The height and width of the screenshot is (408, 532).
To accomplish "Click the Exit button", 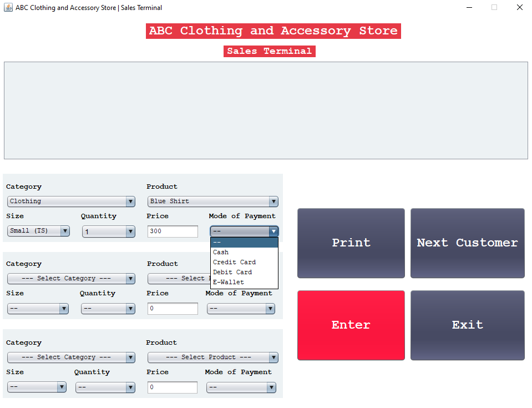I will point(468,325).
